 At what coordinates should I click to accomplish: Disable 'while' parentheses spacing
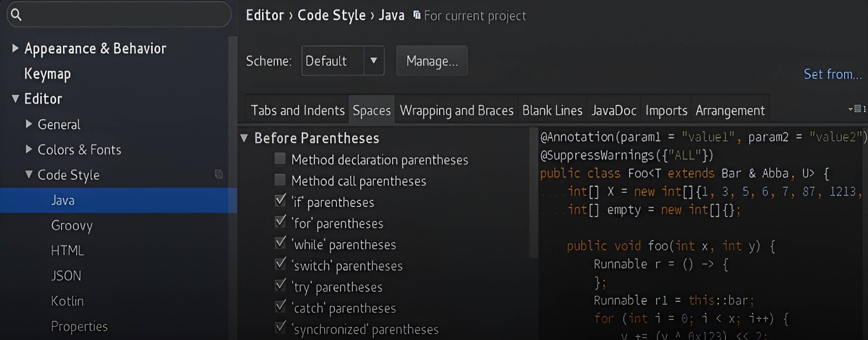280,243
